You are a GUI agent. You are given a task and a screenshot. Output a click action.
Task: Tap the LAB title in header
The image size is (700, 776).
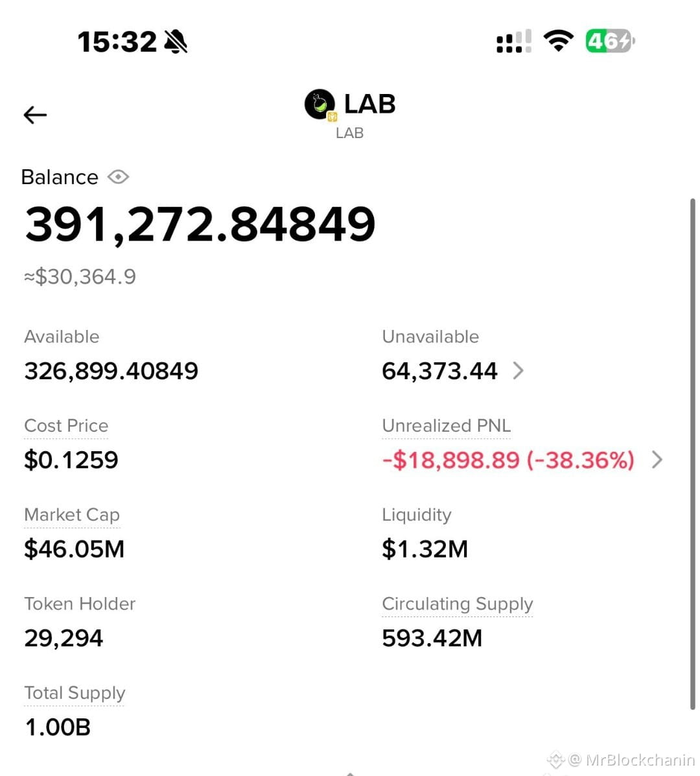(x=370, y=104)
